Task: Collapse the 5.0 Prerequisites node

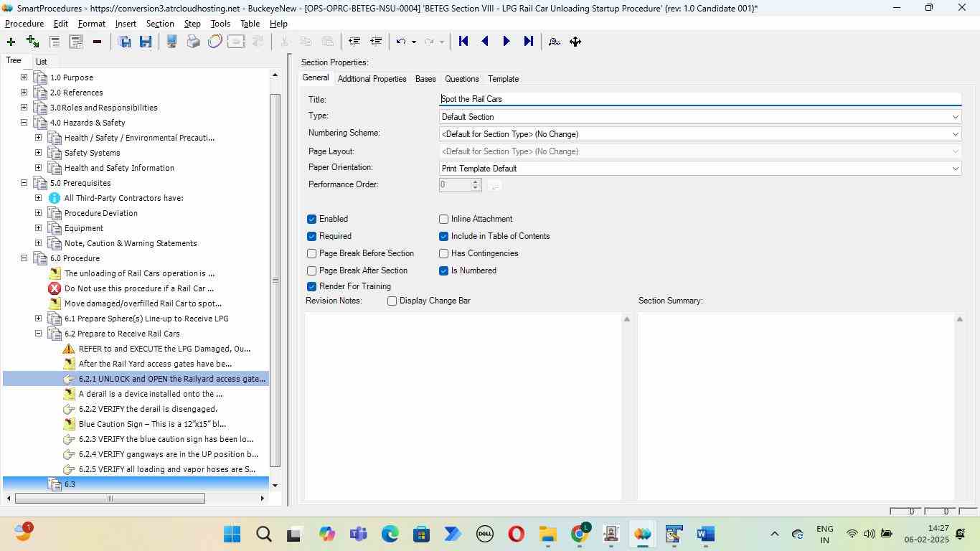Action: pos(24,183)
